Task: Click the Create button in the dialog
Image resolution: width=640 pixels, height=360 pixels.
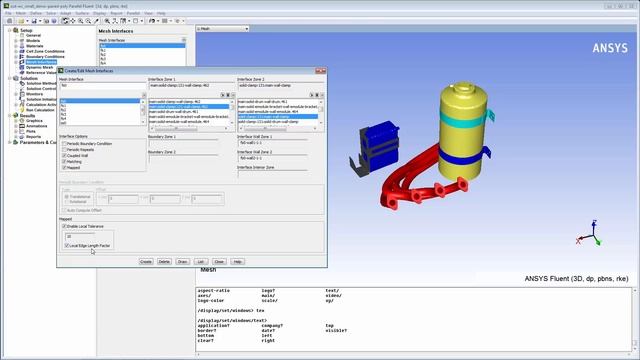Action: tap(146, 262)
